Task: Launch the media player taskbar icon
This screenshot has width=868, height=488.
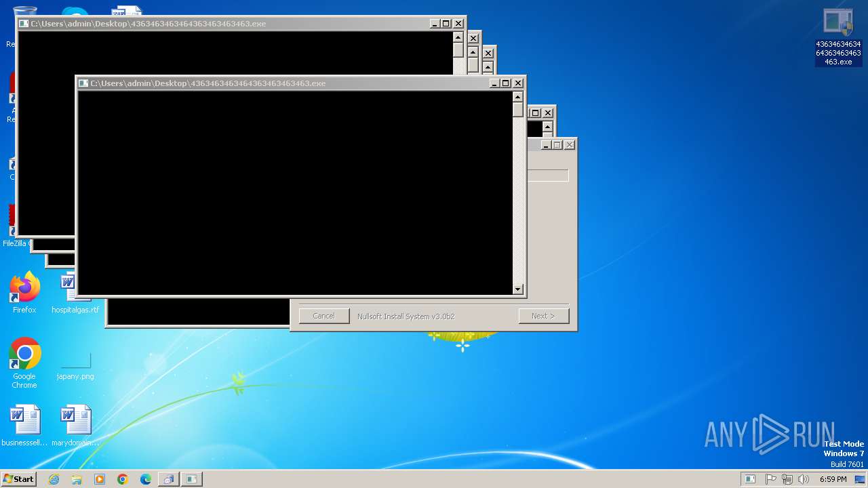Action: pos(100,479)
